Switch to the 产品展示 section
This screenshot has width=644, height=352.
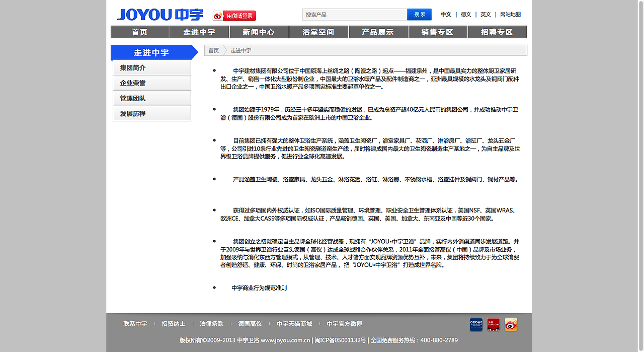click(378, 31)
